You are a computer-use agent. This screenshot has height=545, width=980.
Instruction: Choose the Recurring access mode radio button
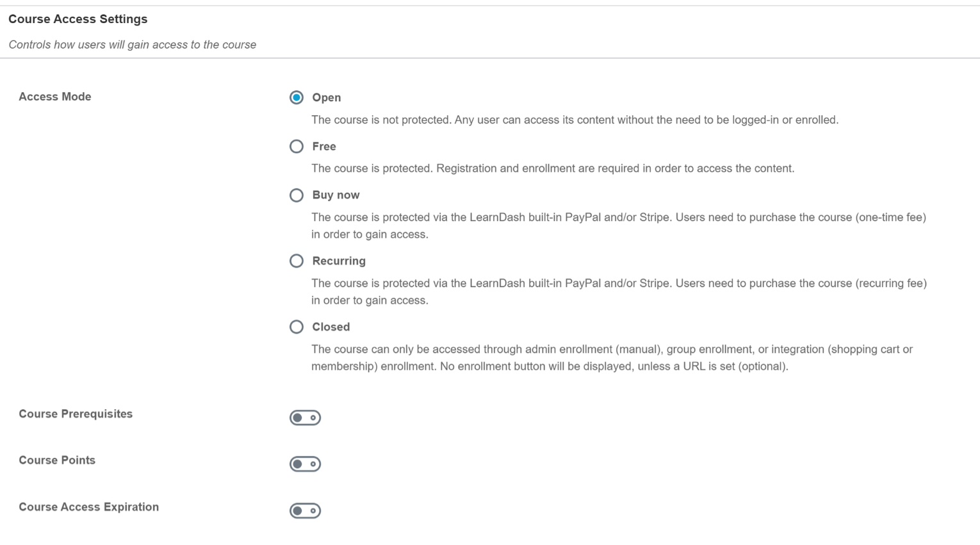[296, 261]
